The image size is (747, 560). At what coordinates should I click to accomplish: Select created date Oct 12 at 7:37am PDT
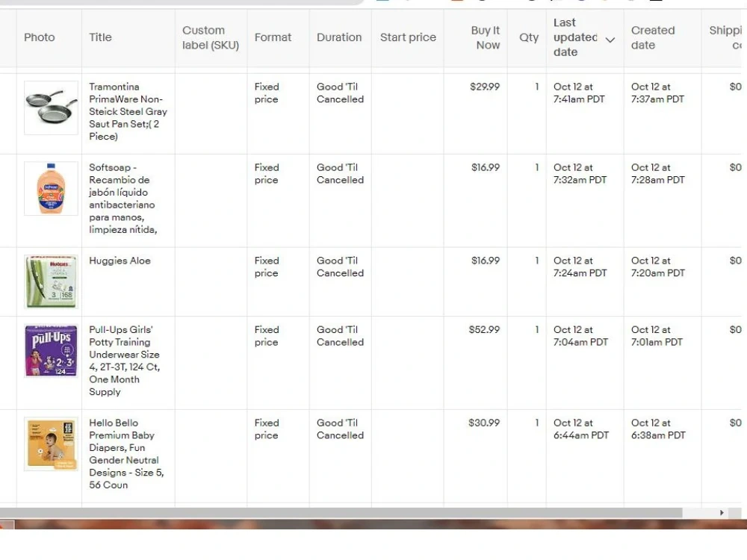point(658,93)
